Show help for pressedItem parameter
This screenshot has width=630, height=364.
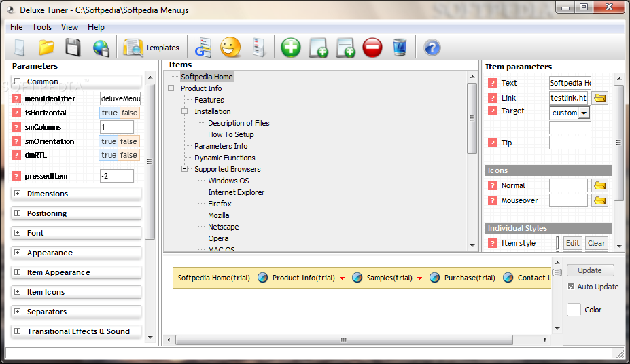[16, 176]
